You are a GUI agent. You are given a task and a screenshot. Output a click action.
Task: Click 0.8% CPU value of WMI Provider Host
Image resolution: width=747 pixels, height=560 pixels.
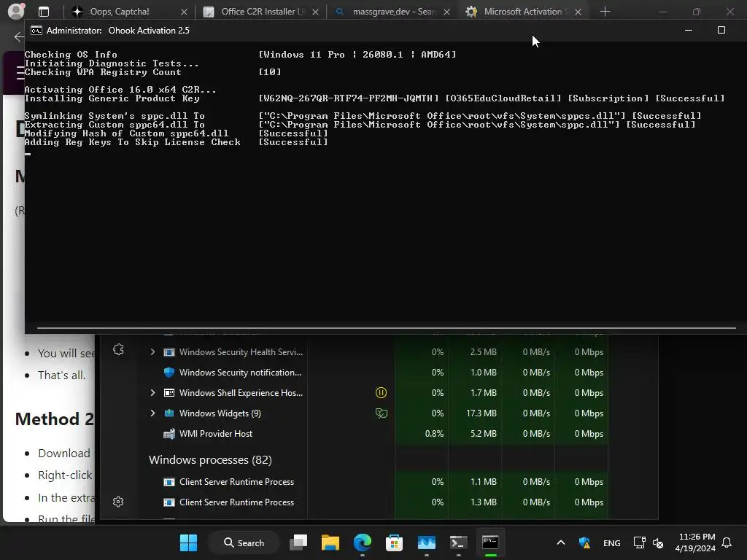pyautogui.click(x=434, y=433)
